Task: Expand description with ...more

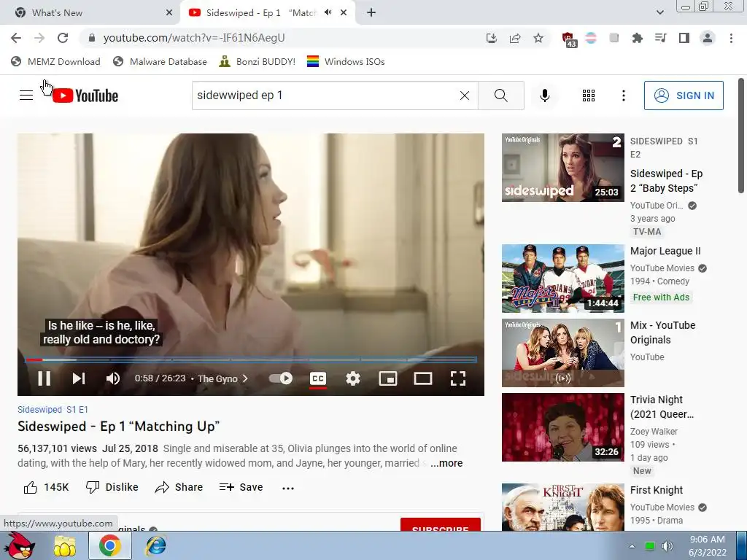Action: [x=446, y=463]
